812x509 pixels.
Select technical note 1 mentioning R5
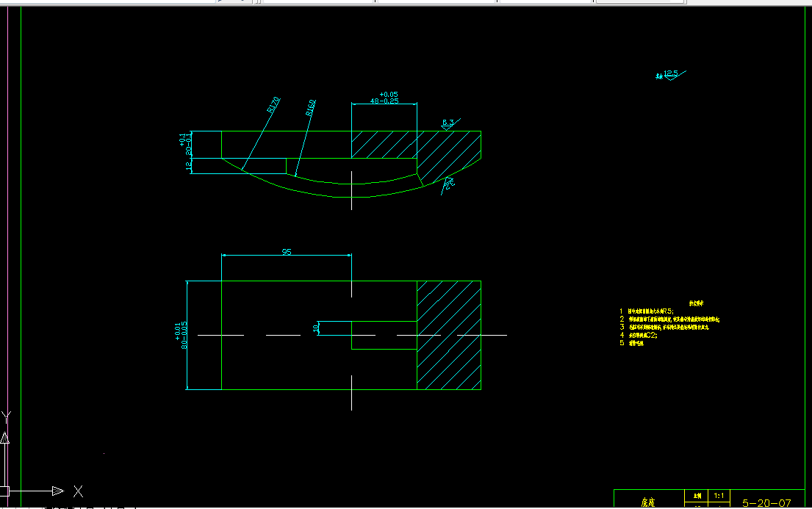(x=647, y=311)
